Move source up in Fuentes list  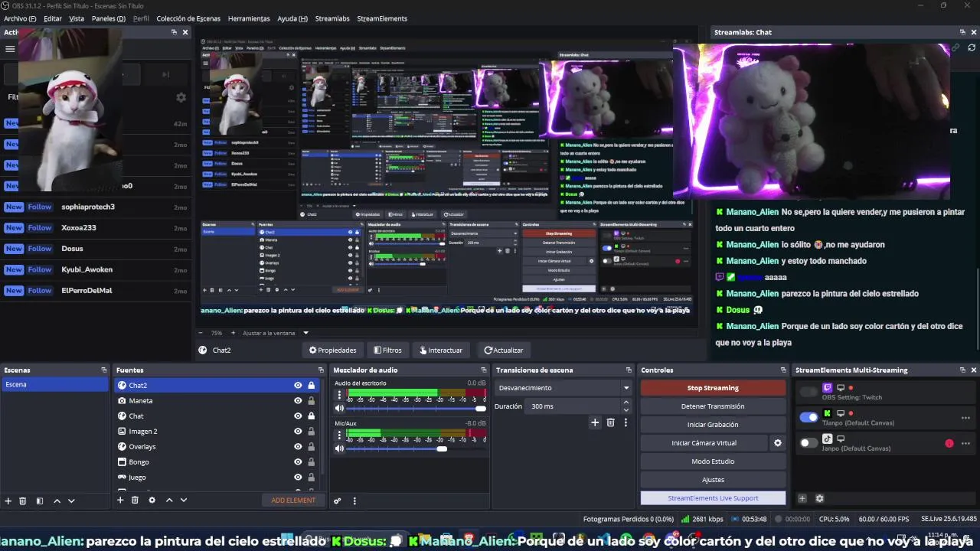coord(169,500)
